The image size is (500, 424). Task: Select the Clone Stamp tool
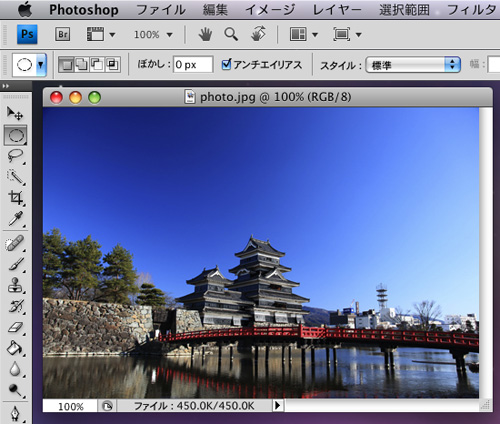[x=15, y=285]
